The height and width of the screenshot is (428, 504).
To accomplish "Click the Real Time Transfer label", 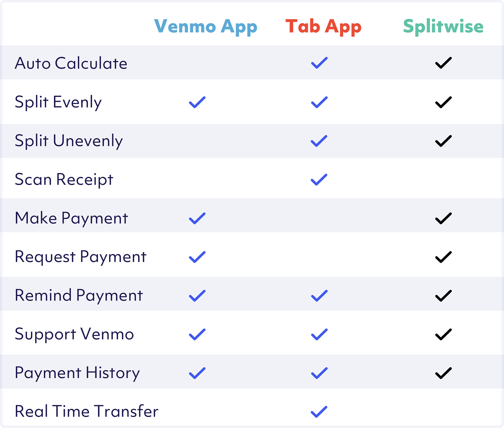I will tap(86, 411).
